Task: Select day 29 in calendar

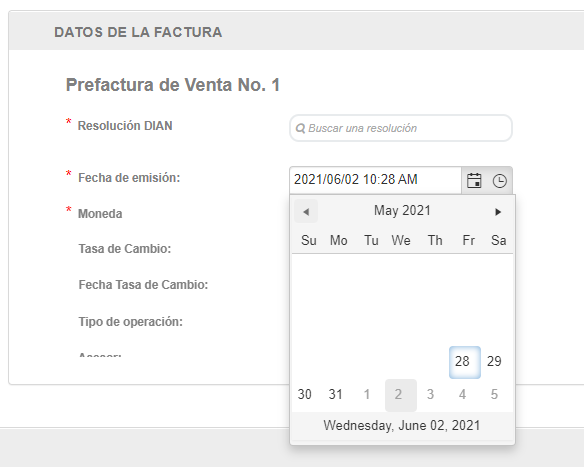Action: pos(494,361)
